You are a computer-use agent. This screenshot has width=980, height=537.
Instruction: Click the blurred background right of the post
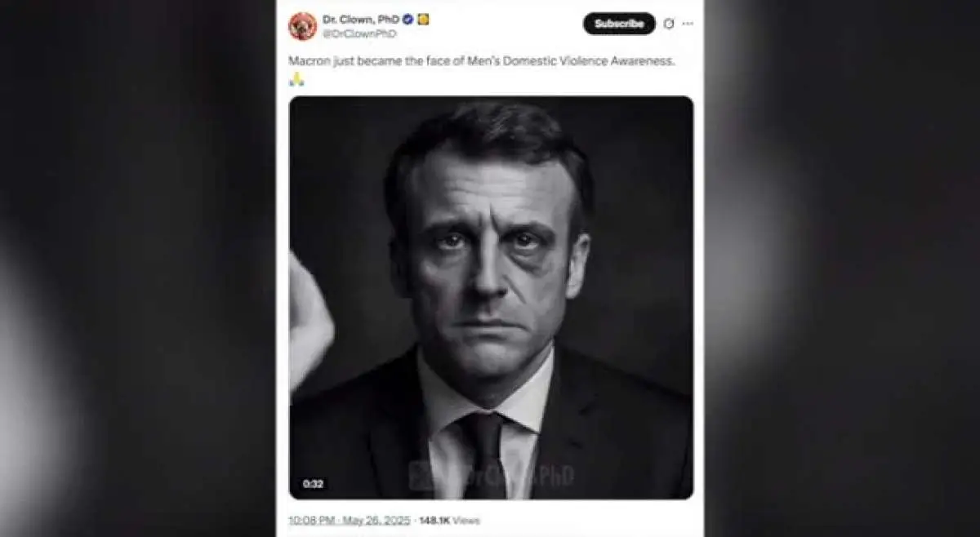tap(842, 268)
